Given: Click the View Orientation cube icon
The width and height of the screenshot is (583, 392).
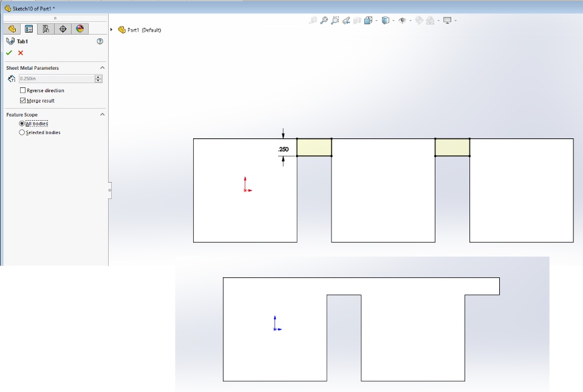Looking at the screenshot, I should [368, 21].
